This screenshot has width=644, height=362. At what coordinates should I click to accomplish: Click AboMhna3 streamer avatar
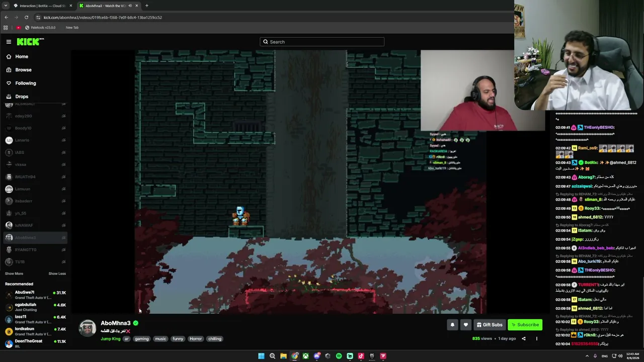coord(88,328)
